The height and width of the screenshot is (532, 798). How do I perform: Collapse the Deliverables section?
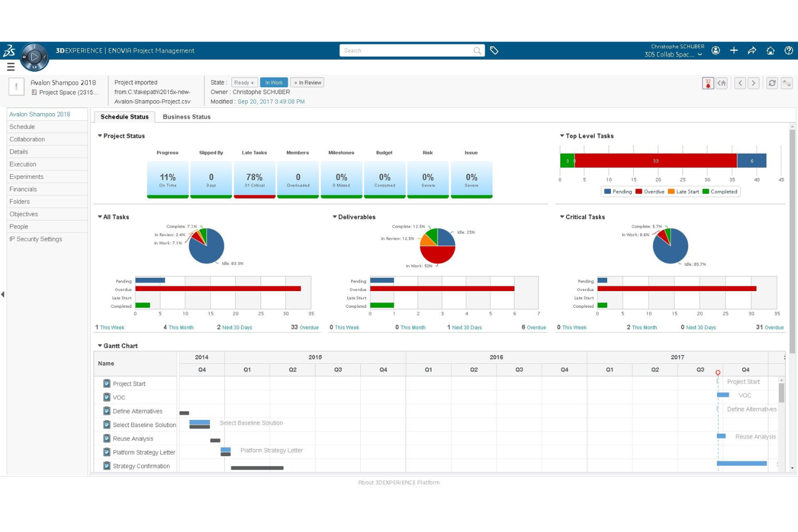(334, 217)
